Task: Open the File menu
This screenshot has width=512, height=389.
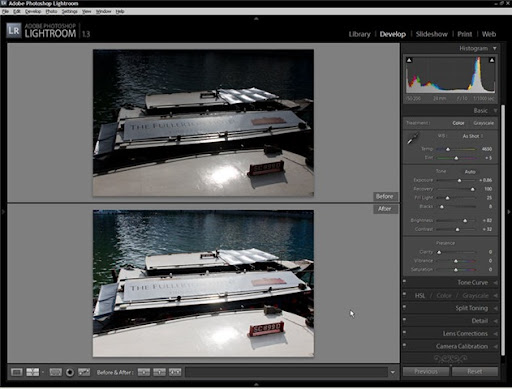Action: pyautogui.click(x=5, y=11)
